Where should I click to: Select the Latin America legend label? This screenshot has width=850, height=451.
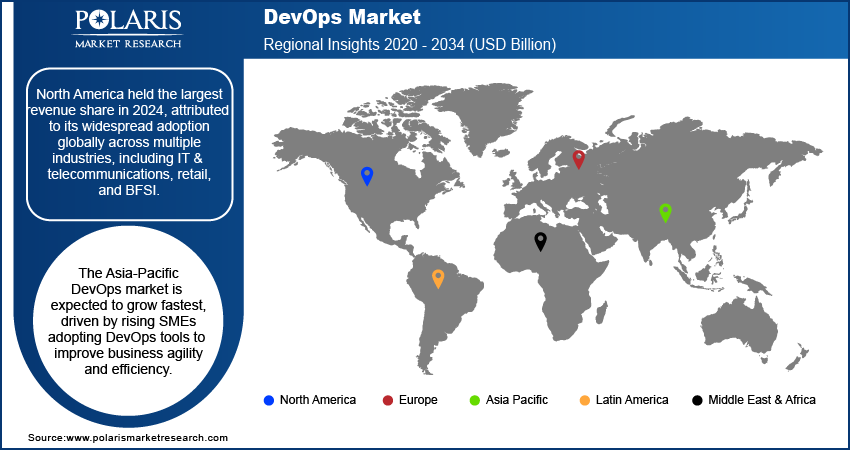(631, 400)
